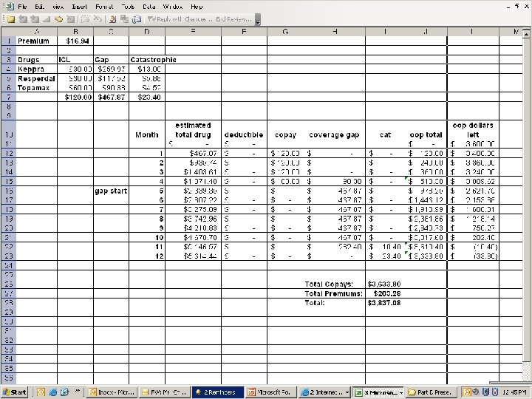The image size is (532, 399).
Task: Click the third system tray icon
Action: (x=485, y=392)
